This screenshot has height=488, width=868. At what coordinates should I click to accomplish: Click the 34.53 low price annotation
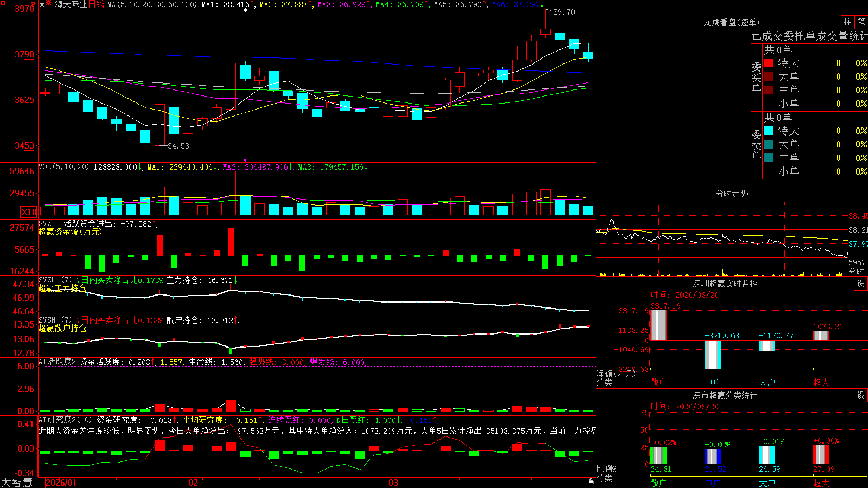click(x=178, y=146)
